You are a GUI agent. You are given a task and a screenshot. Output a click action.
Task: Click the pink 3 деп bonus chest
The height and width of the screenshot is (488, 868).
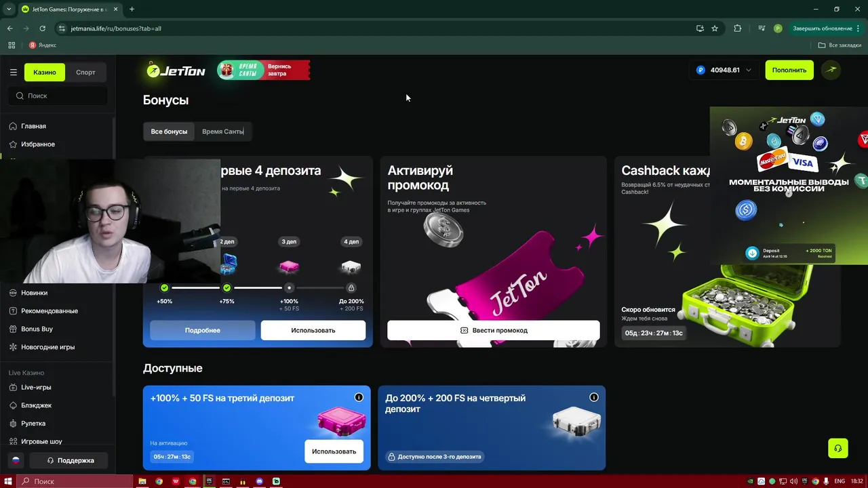point(289,266)
